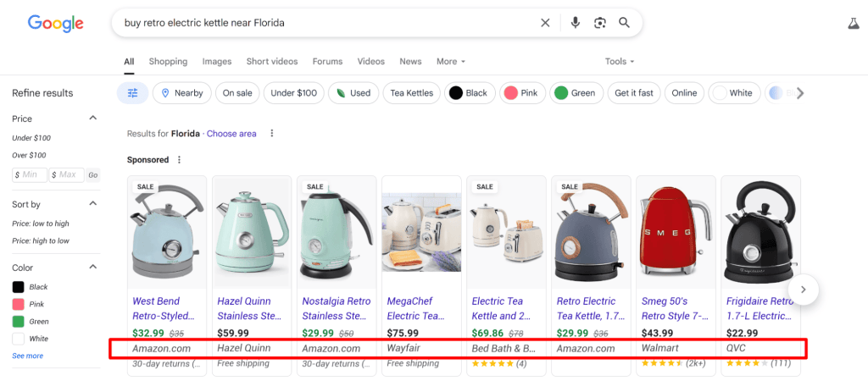Clear the search query with X icon
Image resolution: width=868 pixels, height=392 pixels.
tap(545, 23)
